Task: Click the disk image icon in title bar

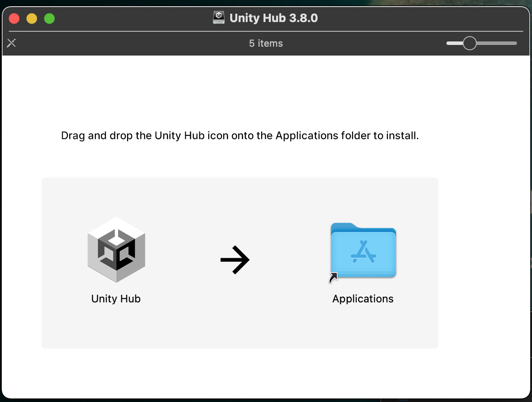Action: [x=219, y=18]
